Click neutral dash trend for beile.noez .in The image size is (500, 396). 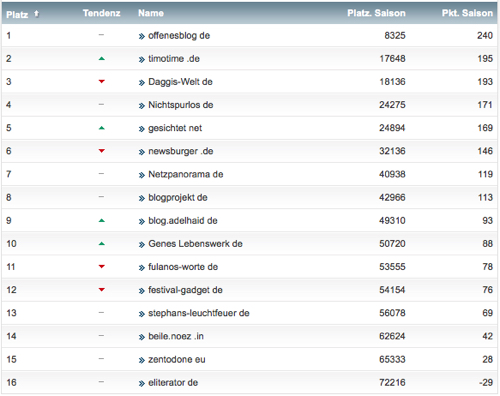(x=101, y=336)
